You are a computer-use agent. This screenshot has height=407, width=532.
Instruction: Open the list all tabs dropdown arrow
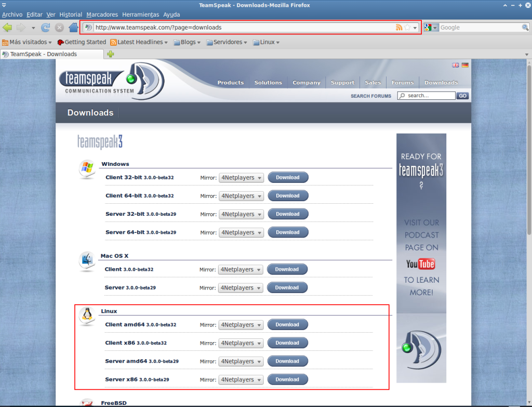[x=527, y=54]
